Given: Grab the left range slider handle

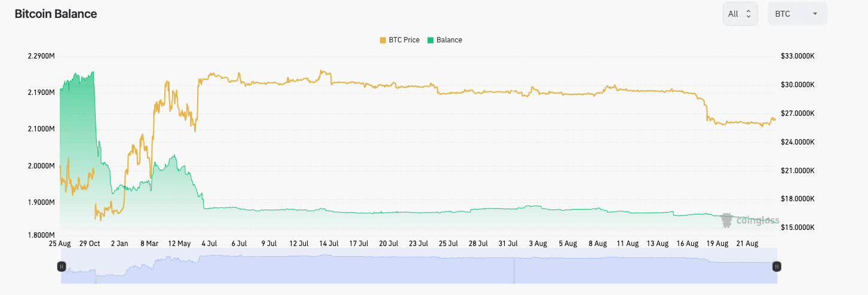Looking at the screenshot, I should pyautogui.click(x=61, y=266).
